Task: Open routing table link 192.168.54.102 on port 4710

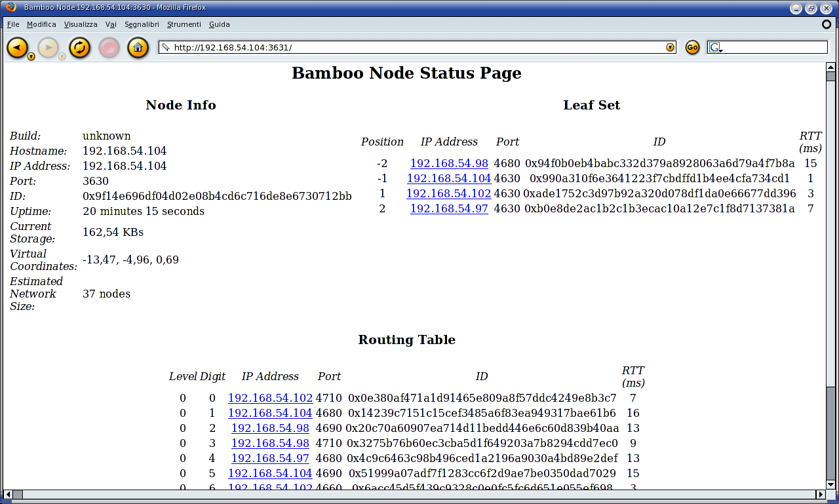Action: pyautogui.click(x=271, y=398)
